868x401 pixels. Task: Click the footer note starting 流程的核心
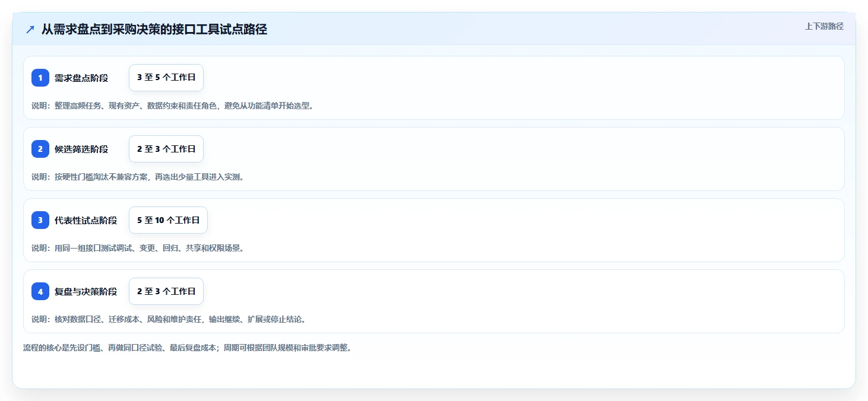tap(188, 348)
